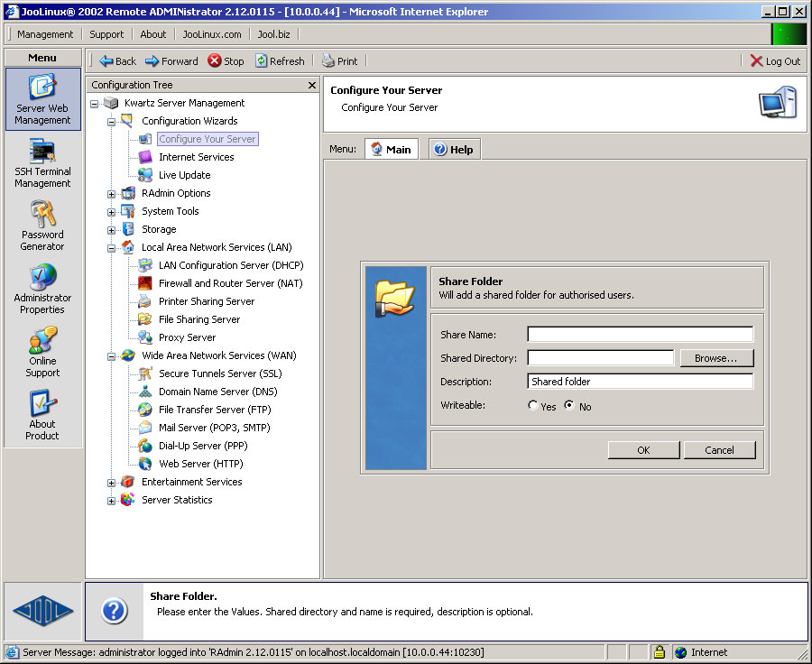Click inside the Share Name field
Image resolution: width=812 pixels, height=664 pixels.
click(x=640, y=334)
